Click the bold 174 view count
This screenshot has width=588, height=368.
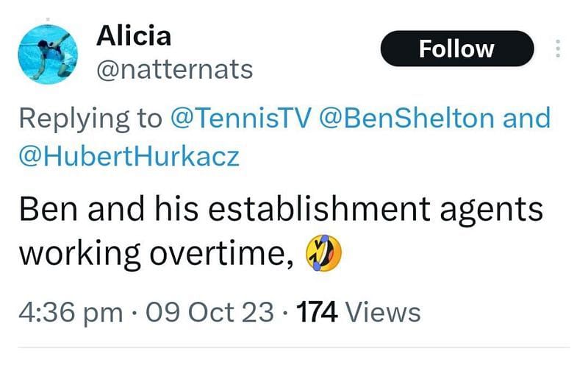(x=317, y=312)
